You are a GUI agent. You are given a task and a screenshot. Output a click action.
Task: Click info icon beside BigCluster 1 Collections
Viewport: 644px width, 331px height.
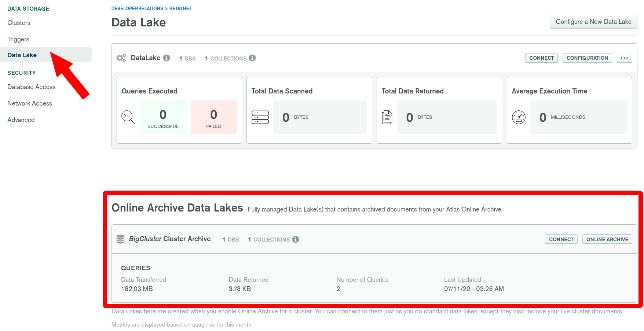296,239
